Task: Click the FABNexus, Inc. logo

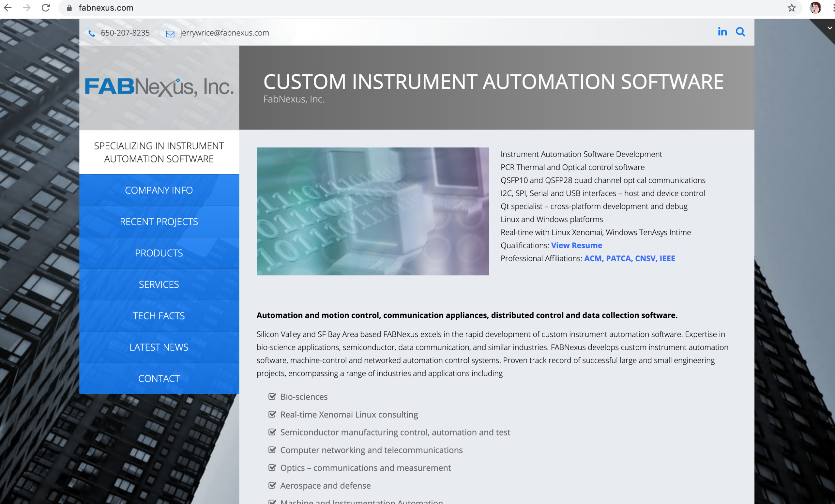Action: [159, 87]
